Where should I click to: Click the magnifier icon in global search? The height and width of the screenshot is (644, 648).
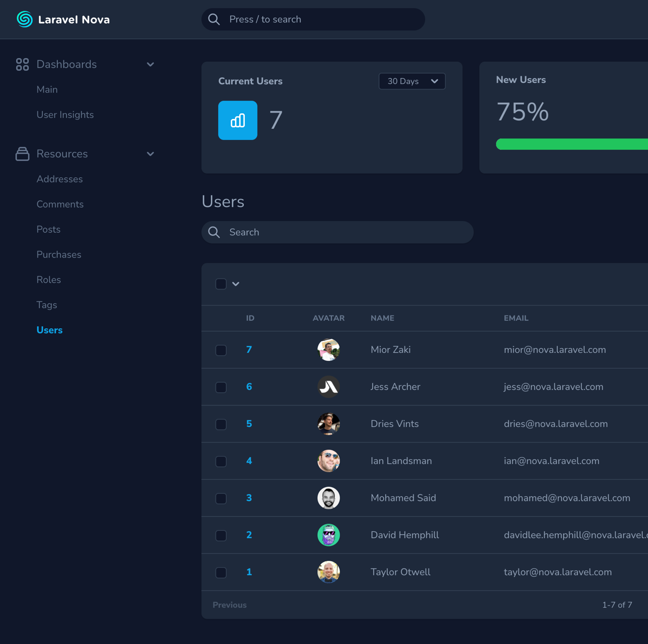214,19
